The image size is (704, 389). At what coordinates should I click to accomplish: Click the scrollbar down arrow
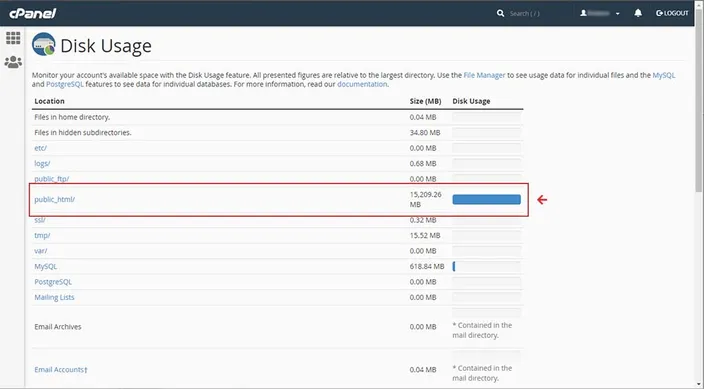(x=699, y=385)
